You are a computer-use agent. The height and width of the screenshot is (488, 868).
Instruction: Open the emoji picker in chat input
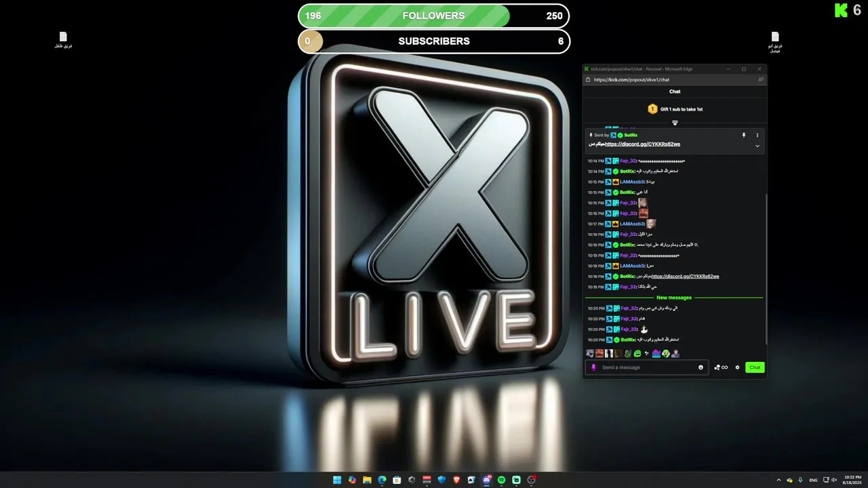point(701,367)
